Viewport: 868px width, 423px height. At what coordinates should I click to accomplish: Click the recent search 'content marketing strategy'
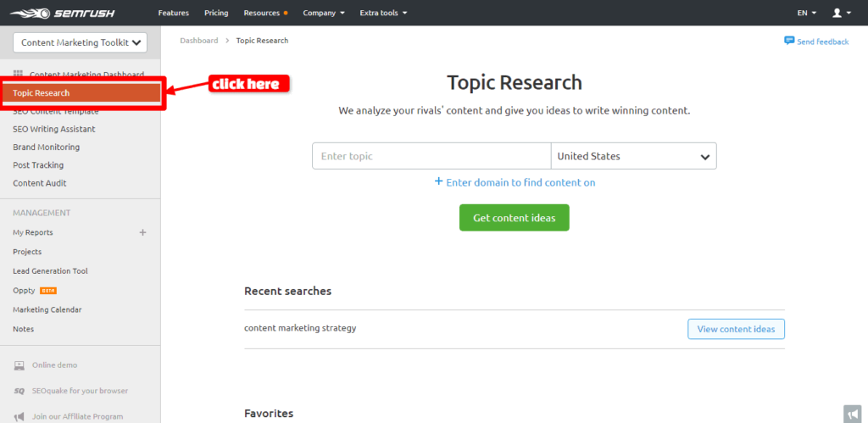(x=300, y=328)
